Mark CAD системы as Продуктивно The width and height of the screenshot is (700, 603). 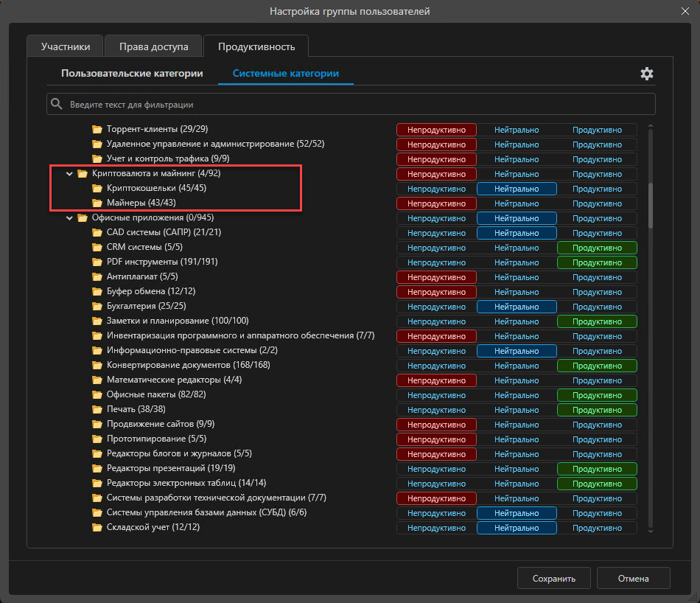[597, 233]
